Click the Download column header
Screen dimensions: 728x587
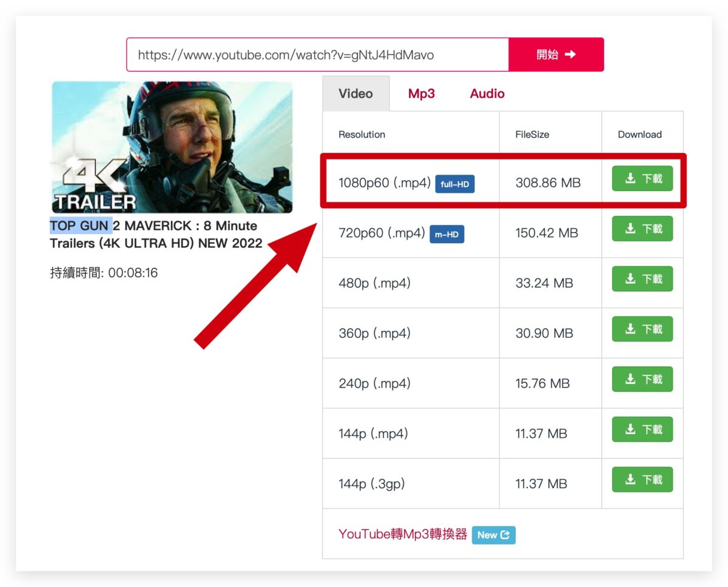pyautogui.click(x=639, y=135)
